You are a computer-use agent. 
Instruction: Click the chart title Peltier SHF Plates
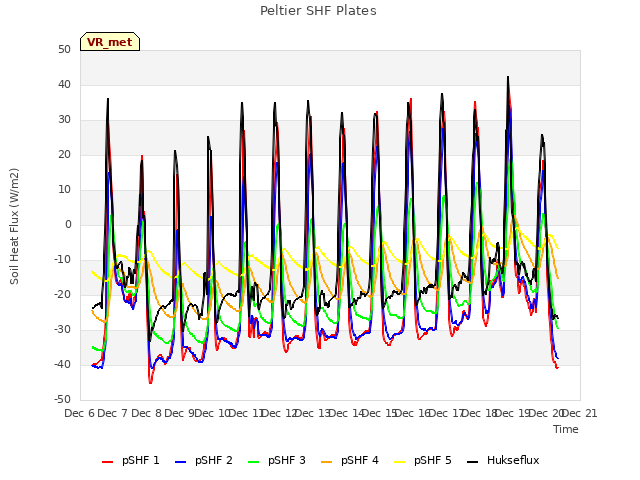(x=318, y=11)
